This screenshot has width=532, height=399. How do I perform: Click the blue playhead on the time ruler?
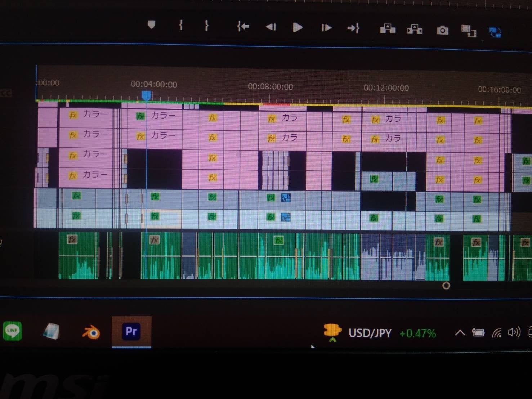pyautogui.click(x=146, y=95)
